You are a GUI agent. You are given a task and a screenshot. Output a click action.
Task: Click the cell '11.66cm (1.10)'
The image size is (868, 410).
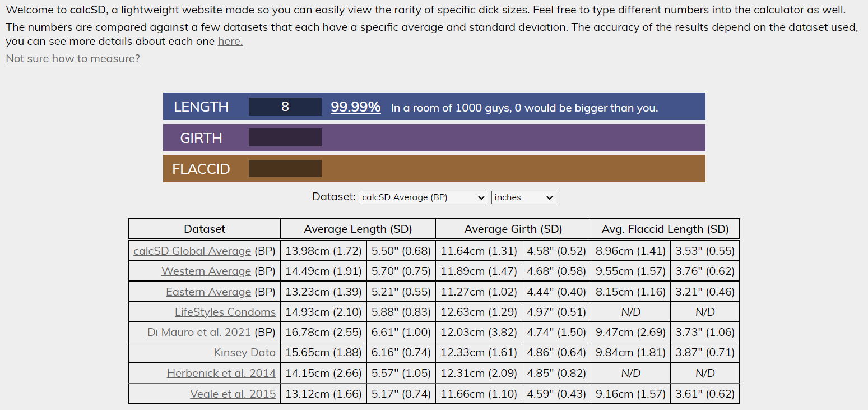click(x=479, y=394)
